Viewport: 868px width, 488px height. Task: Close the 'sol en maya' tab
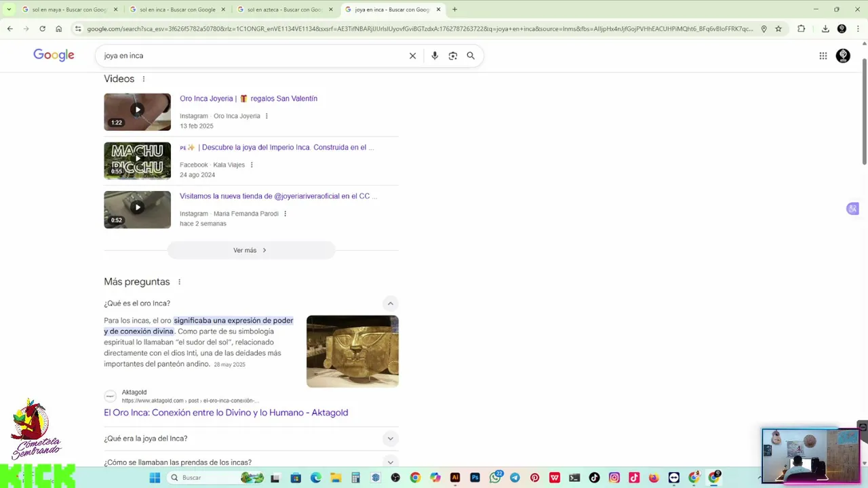115,9
